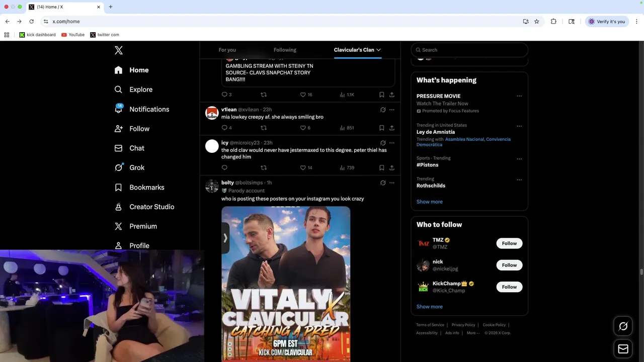Open the floating messages envelope button
Screen dimensions: 644x362
pyautogui.click(x=623, y=349)
